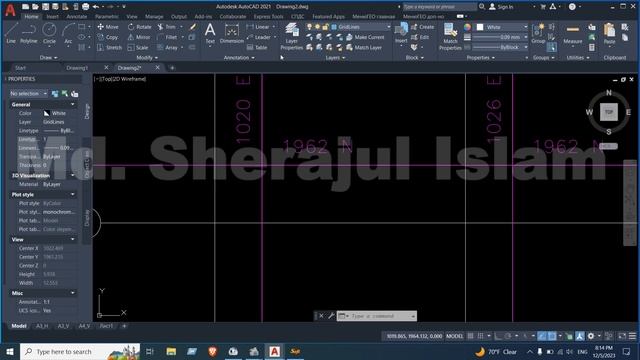Add a new drawing tab with plus

172,68
